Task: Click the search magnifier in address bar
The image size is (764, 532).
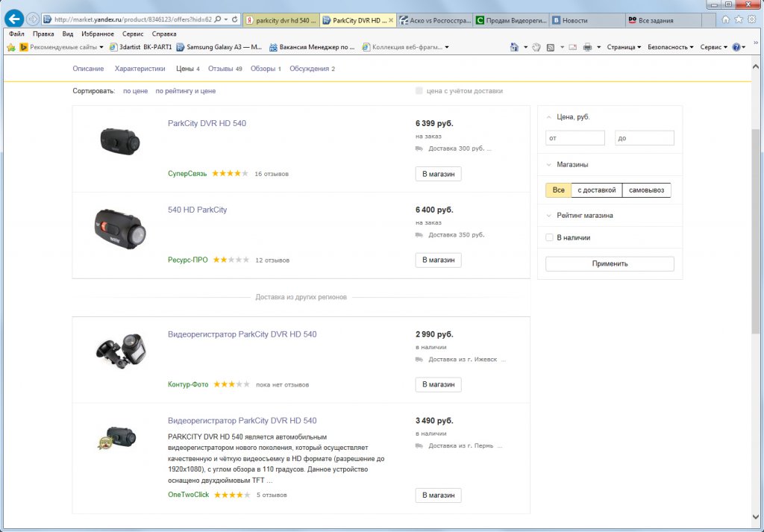Action: [218, 19]
